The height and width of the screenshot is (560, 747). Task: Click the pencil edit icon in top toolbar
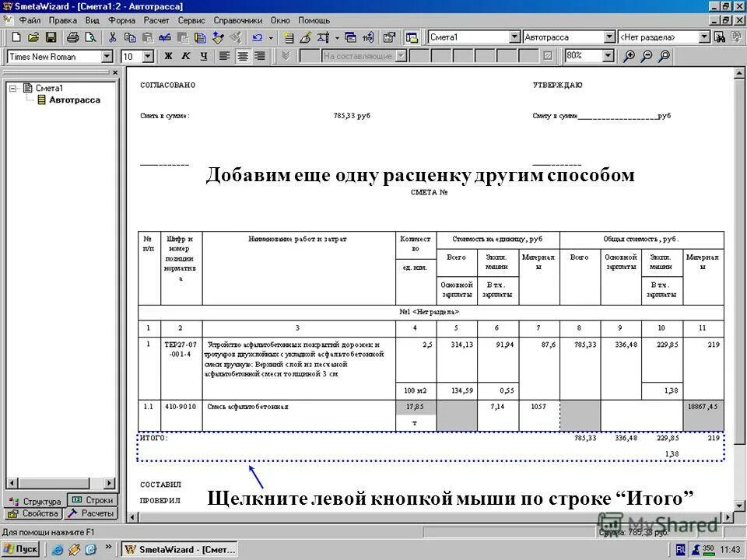[305, 37]
